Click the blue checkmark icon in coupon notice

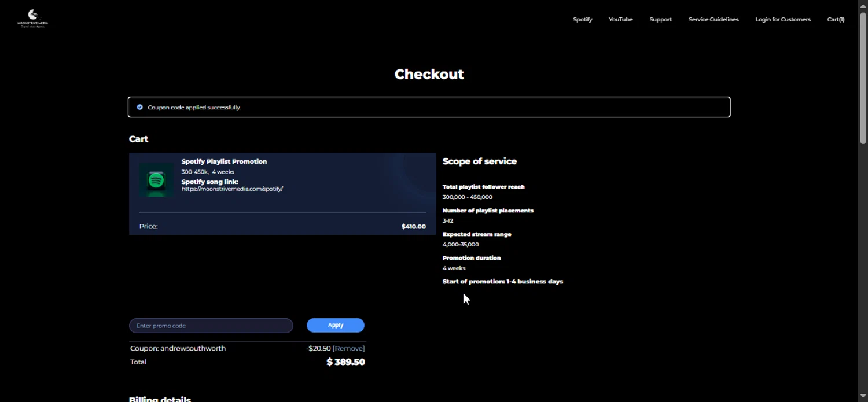pos(139,107)
